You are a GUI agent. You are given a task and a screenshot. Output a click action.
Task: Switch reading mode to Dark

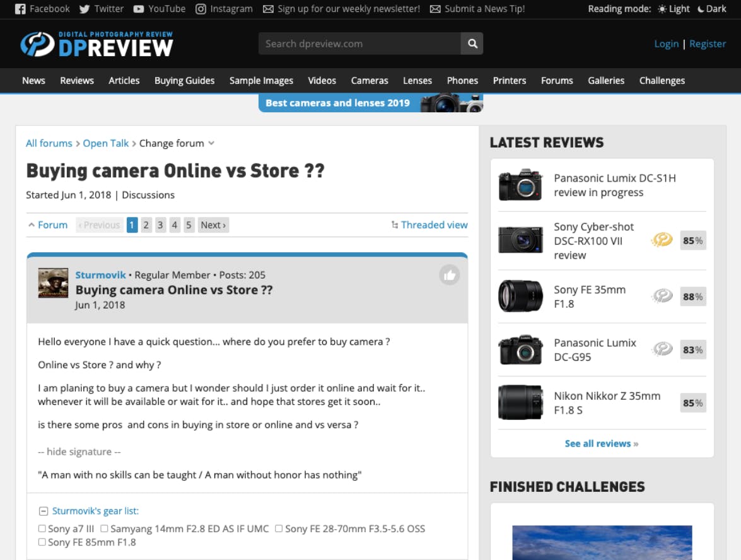pyautogui.click(x=712, y=9)
